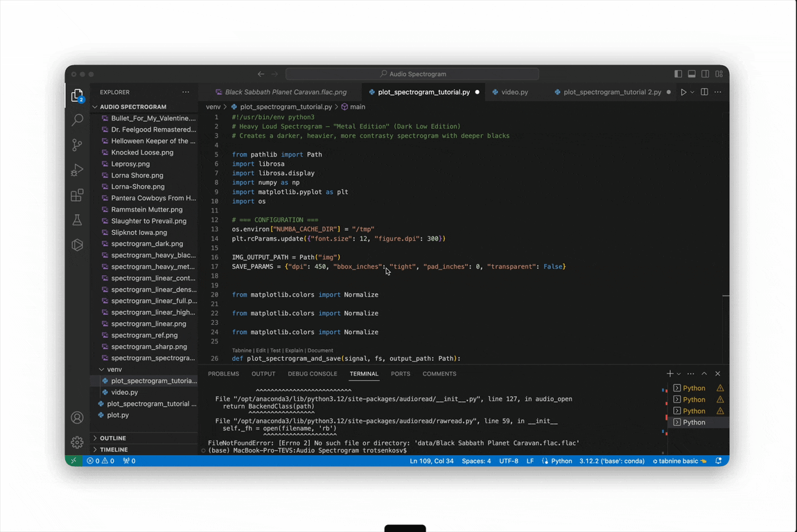Click Spaces: 4 indentation in status bar
The image size is (797, 532).
(x=476, y=461)
